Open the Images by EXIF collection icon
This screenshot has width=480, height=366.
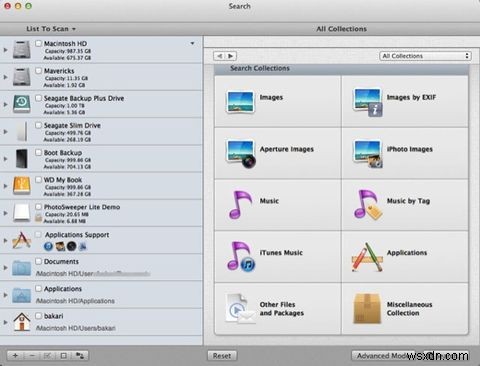(367, 102)
